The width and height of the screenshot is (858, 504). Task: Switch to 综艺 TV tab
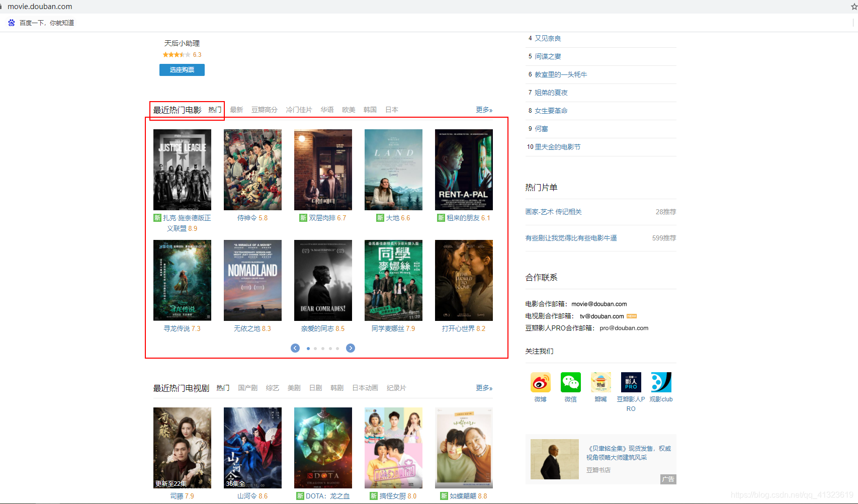coord(273,388)
